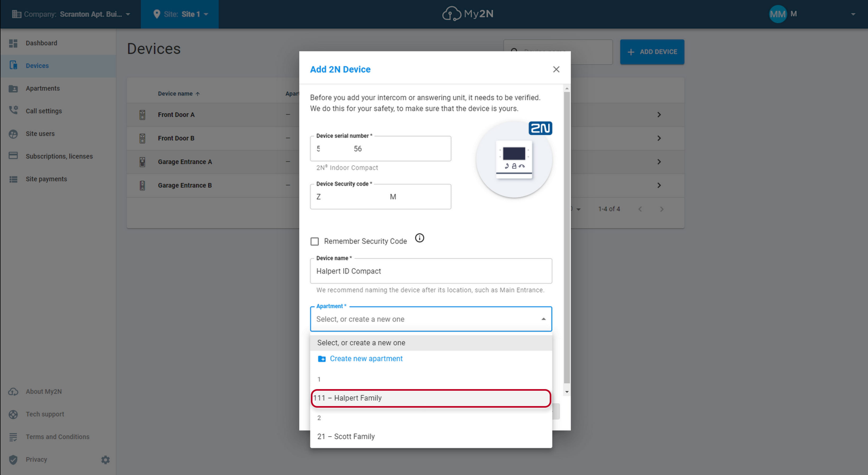This screenshot has width=868, height=475.
Task: Expand the Garage Entrance B row chevron
Action: [659, 186]
